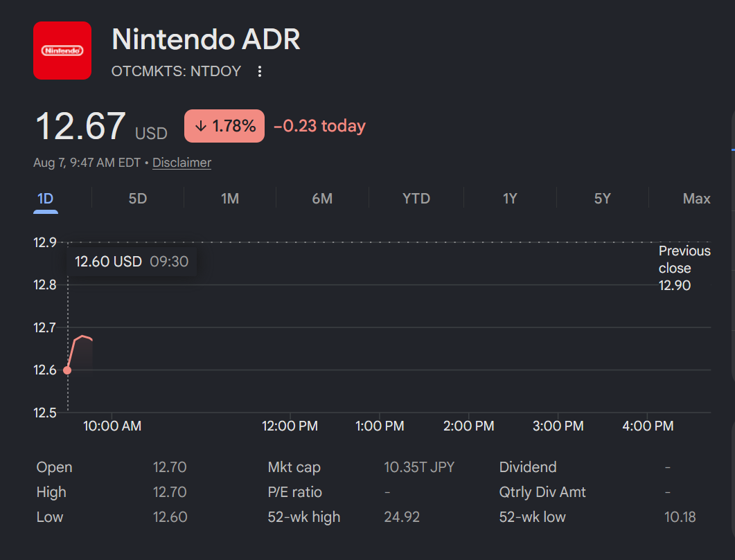Click the 12.7 y-axis label
The height and width of the screenshot is (560, 735).
45,327
